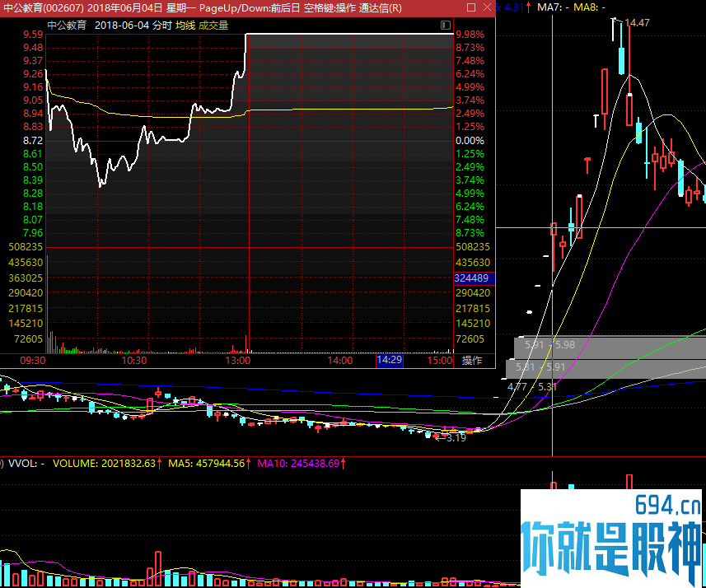This screenshot has width=706, height=588.
Task: Click the 09:30 time axis label
Action: (33, 360)
